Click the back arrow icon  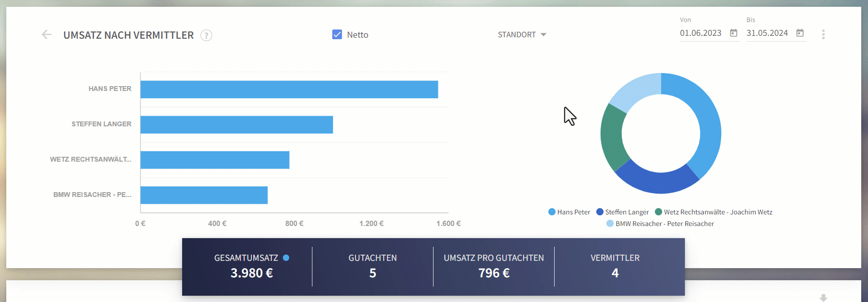pyautogui.click(x=46, y=34)
